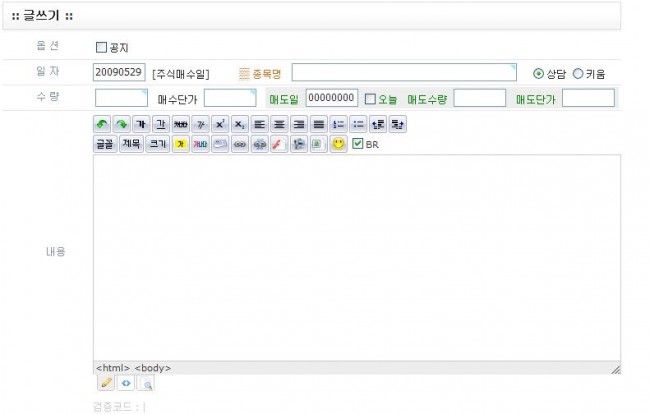Screen dimensions: 650x414
Task: Insert hyperlink chain icon
Action: click(x=240, y=144)
